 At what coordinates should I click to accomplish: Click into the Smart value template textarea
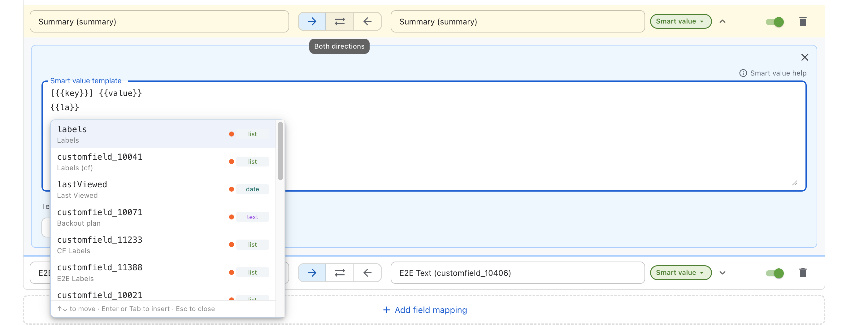tap(424, 136)
